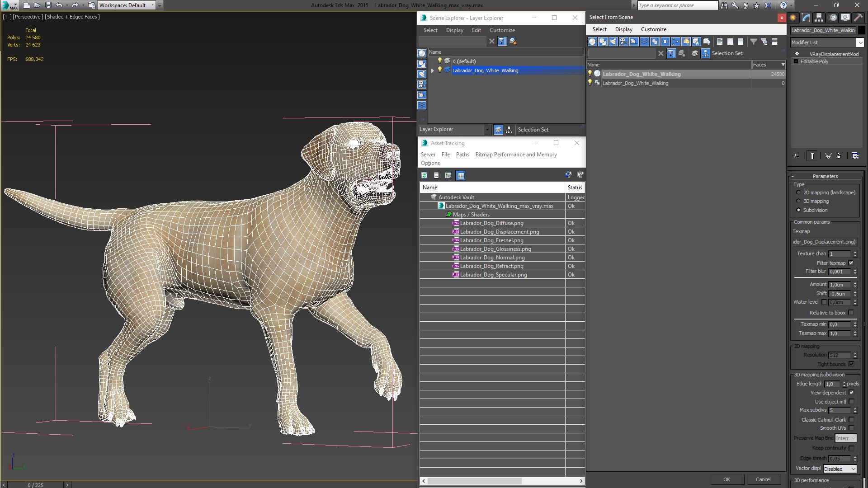Expand the Editable Poly modifier entry
Viewport: 868px width, 488px height.
click(x=796, y=61)
